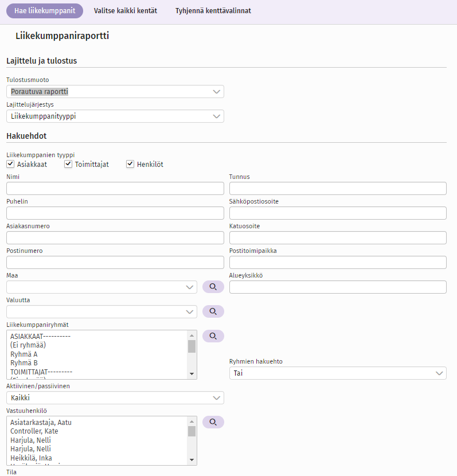Expand the Maa country dropdown
The width and height of the screenshot is (457, 476).
[101, 287]
